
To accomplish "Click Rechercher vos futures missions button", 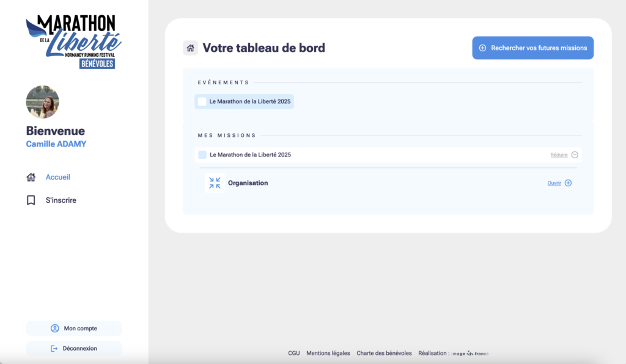I will tap(533, 48).
